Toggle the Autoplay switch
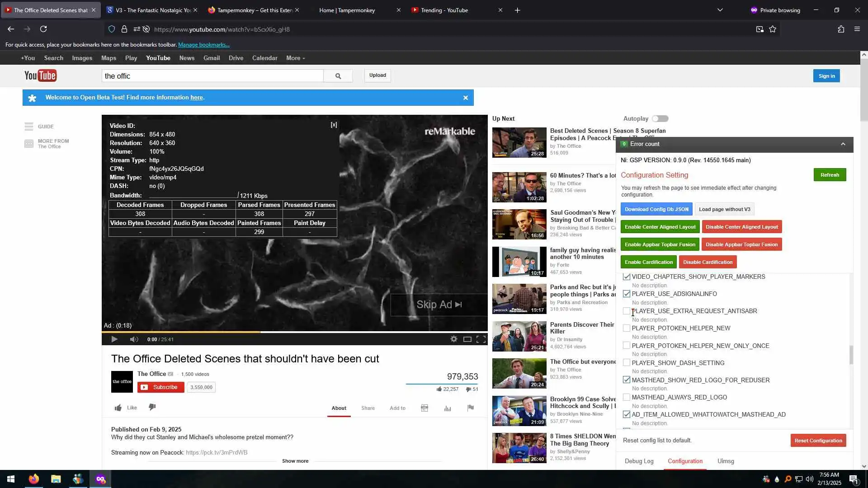Image resolution: width=868 pixels, height=488 pixels. [x=660, y=119]
